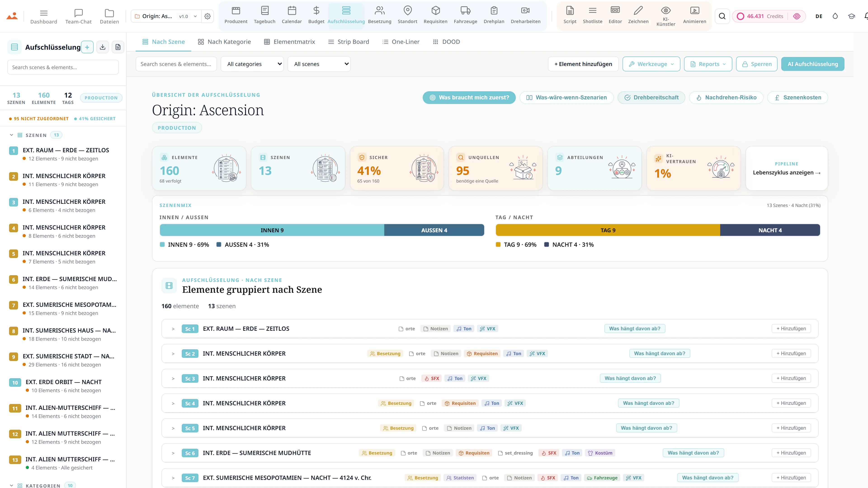Open the Drehplan clipboard icon
This screenshot has width=868, height=488.
(x=494, y=11)
